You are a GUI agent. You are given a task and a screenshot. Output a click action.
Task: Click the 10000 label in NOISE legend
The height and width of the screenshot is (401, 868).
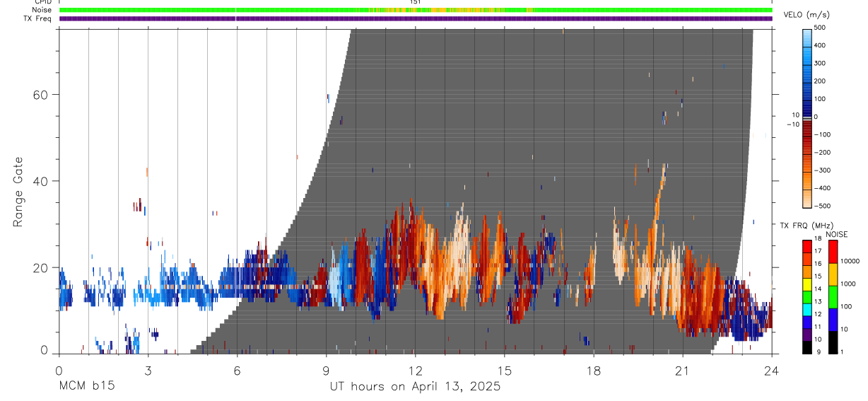click(x=850, y=261)
